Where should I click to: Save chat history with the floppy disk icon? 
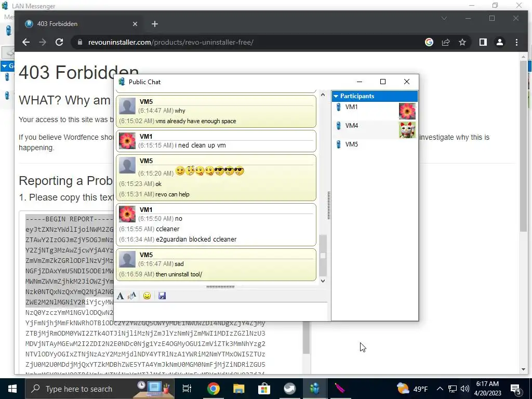pyautogui.click(x=162, y=296)
